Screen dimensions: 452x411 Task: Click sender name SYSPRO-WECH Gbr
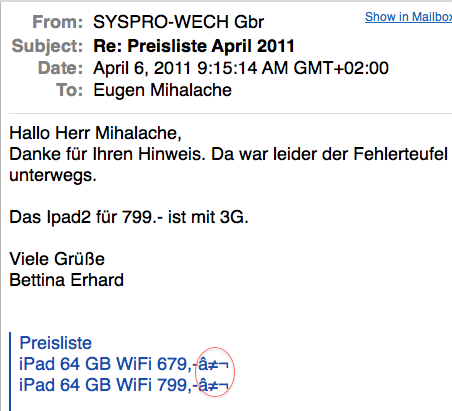point(179,22)
